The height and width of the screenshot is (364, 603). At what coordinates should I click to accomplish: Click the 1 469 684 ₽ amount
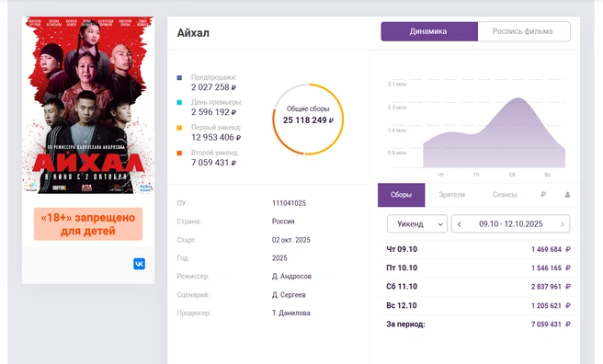coord(551,249)
